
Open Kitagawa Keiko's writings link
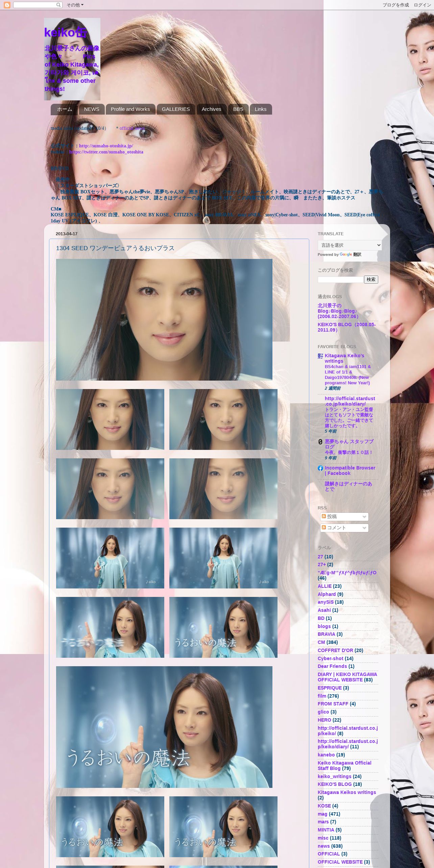point(344,358)
